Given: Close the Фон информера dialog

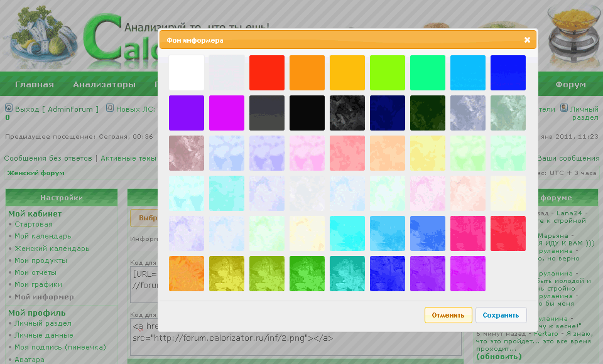Looking at the screenshot, I should (x=527, y=40).
